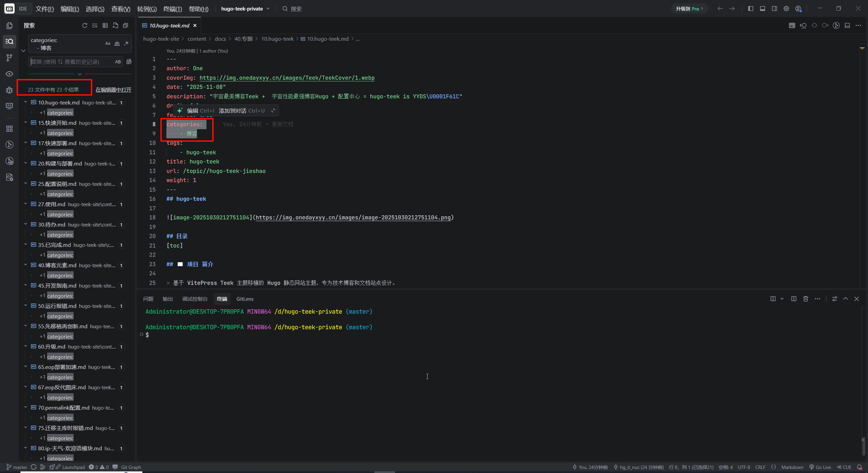The image size is (868, 473).
Task: Click the Replace All icon
Action: coord(129,62)
